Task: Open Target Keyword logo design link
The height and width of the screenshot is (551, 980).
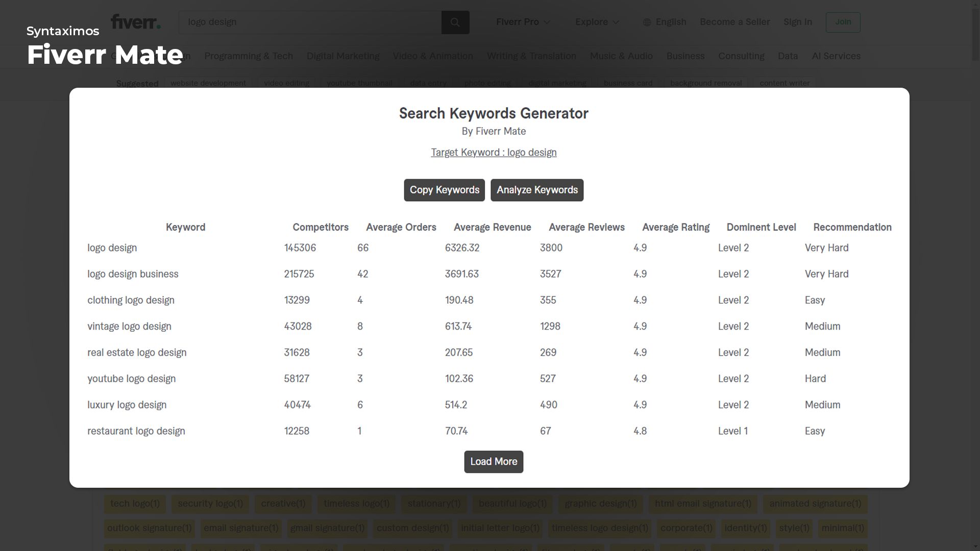Action: point(493,153)
